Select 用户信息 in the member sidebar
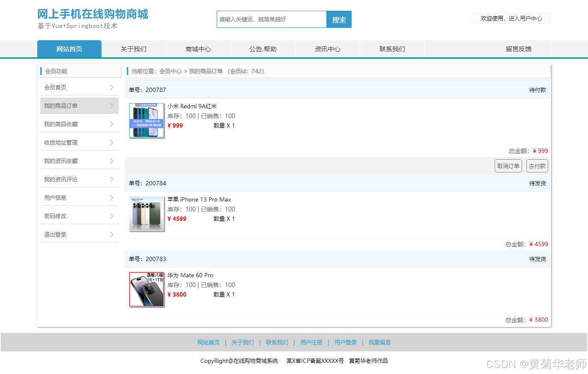The width and height of the screenshot is (588, 374). (79, 198)
